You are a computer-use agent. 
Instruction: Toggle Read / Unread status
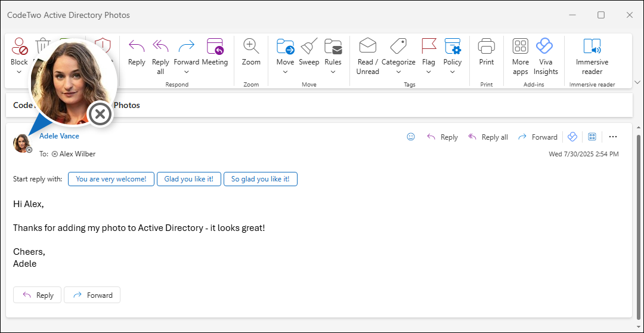(x=367, y=56)
